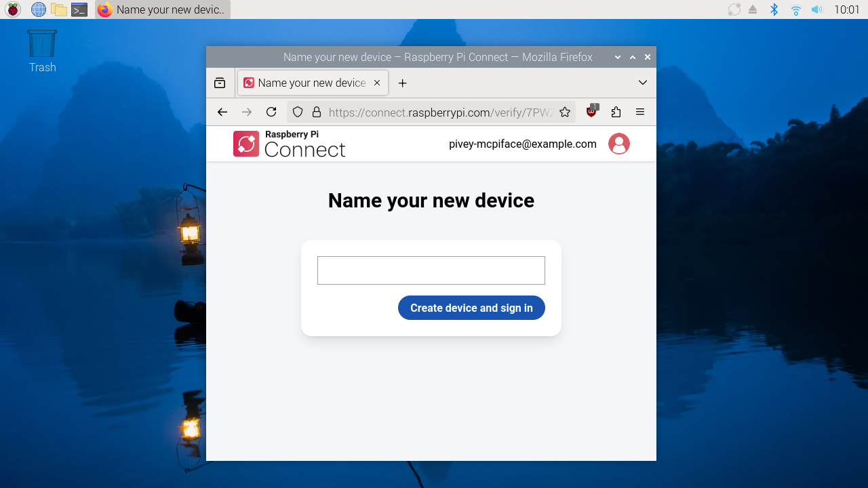This screenshot has height=488, width=868.
Task: Open the Wi-Fi network tray menu
Action: point(795,9)
